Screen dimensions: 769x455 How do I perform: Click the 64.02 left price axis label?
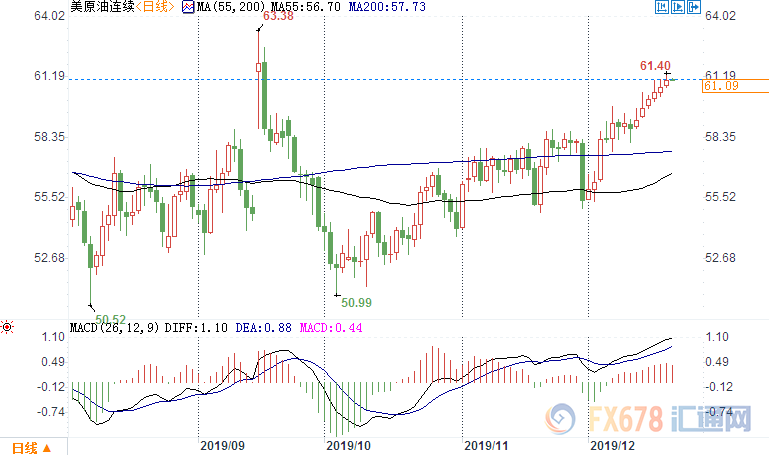pyautogui.click(x=50, y=16)
